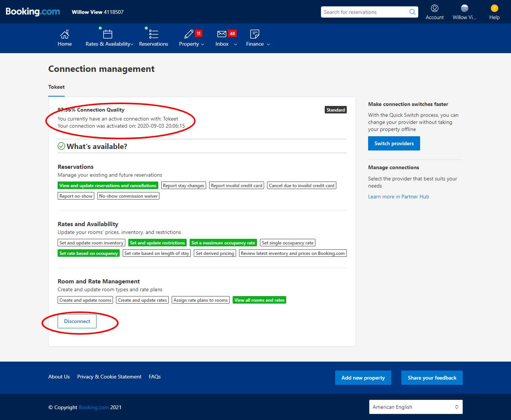Click the Report invalid credit card tag

coord(236,185)
